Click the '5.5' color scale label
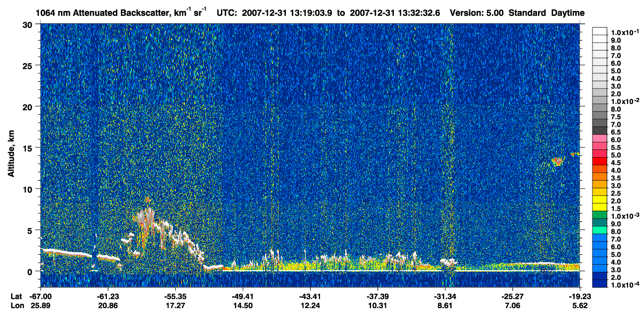 tap(615, 147)
